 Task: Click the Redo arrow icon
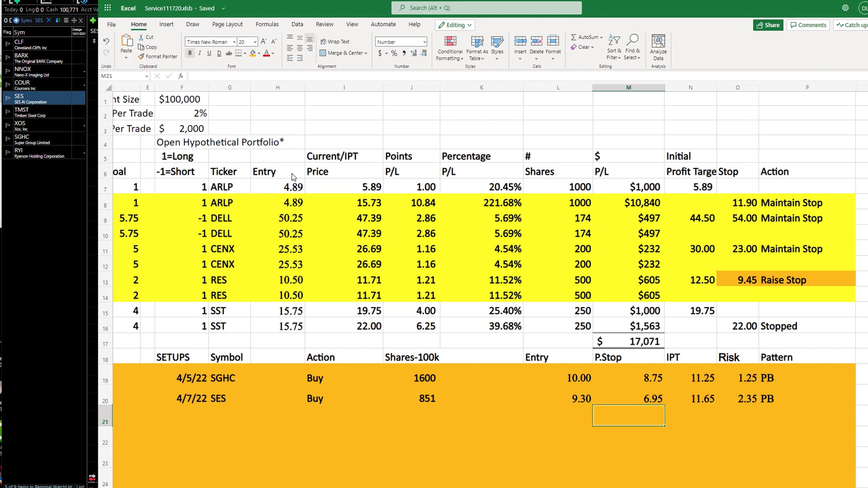[106, 53]
